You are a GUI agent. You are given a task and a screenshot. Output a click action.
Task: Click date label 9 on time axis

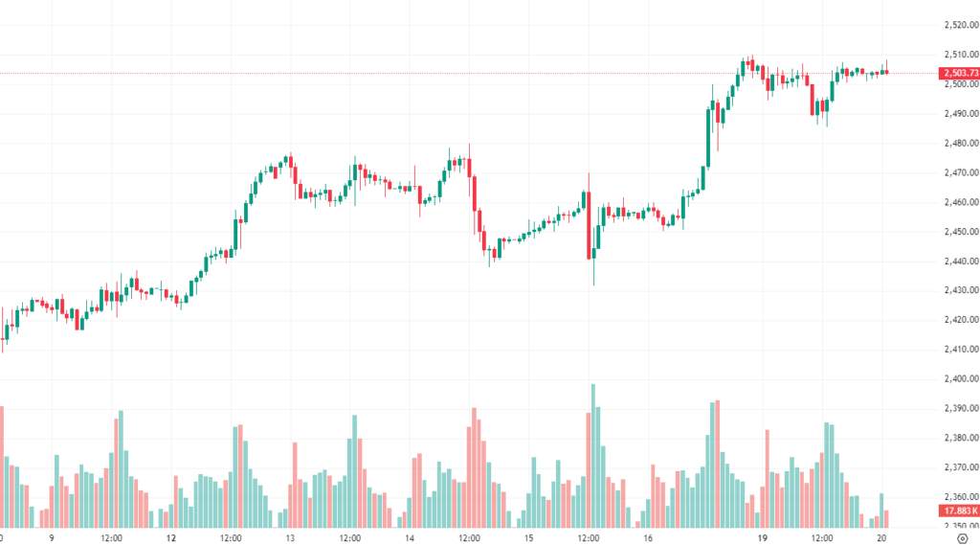click(52, 538)
